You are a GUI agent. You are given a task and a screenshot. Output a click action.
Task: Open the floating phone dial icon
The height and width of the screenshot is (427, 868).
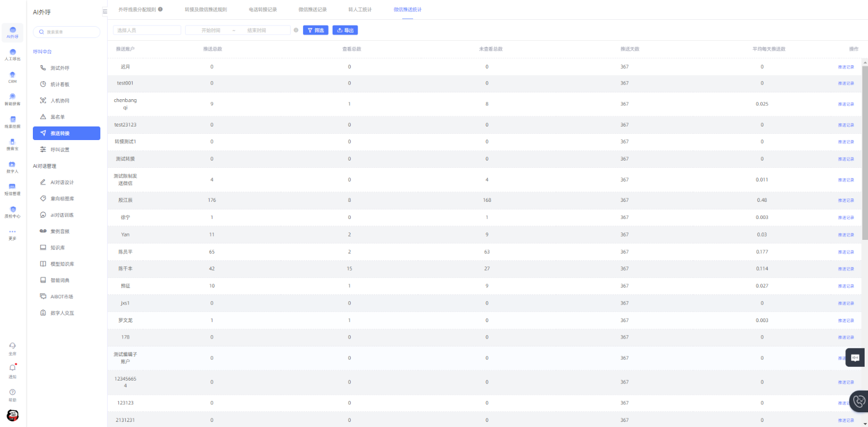click(x=859, y=401)
